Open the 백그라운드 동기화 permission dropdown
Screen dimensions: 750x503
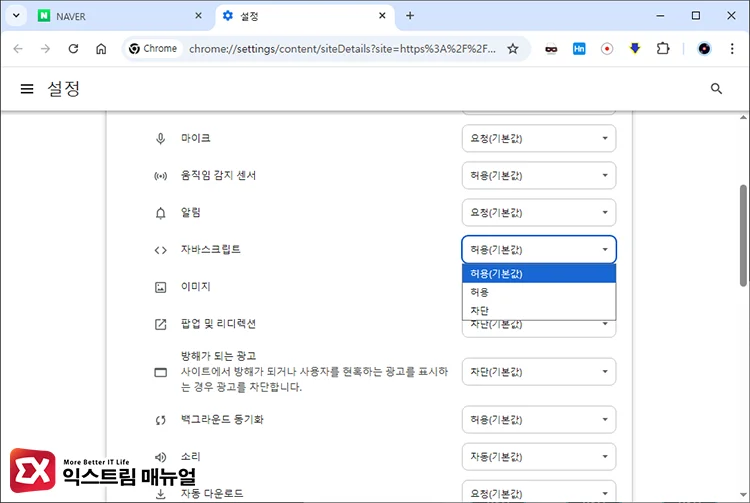pyautogui.click(x=539, y=420)
